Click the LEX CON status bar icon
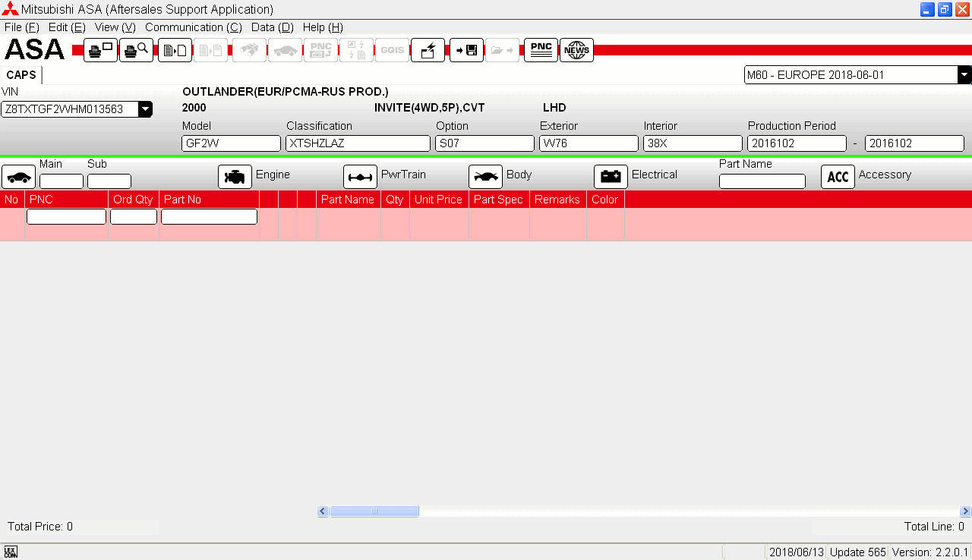972x560 pixels. [x=10, y=552]
